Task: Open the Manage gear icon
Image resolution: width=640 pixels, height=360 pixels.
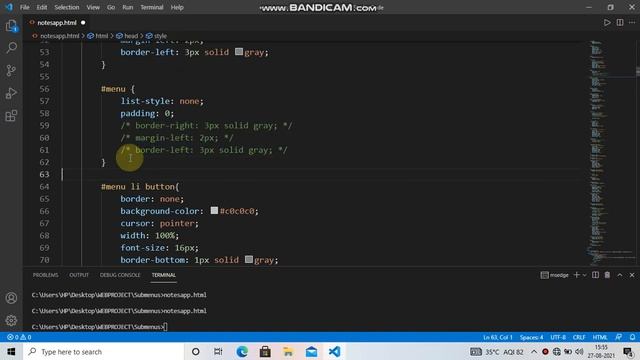Action: (x=11, y=320)
